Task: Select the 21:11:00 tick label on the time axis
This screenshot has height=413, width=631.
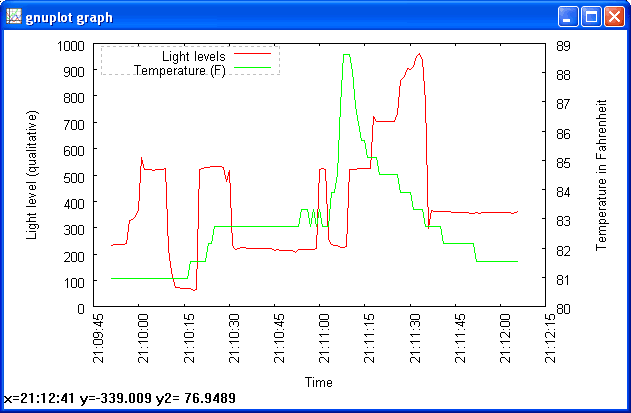Action: (x=321, y=338)
